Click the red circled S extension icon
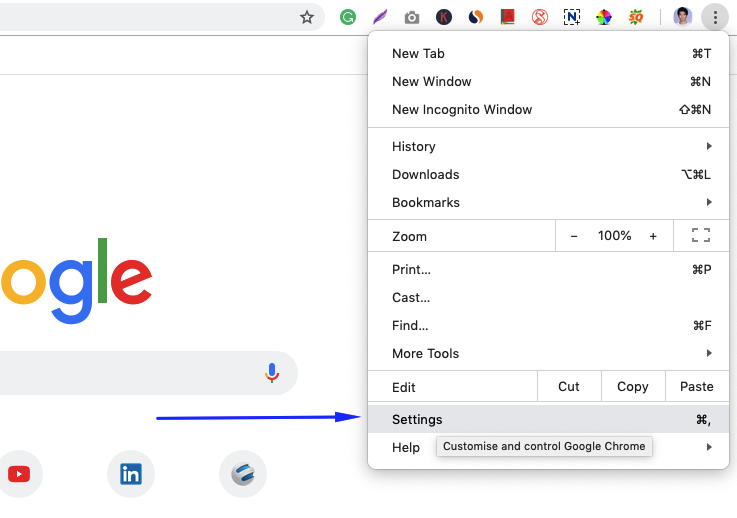 (540, 17)
